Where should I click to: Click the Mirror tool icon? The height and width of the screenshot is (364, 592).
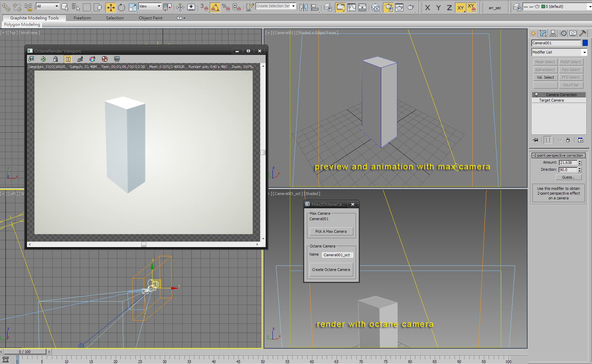click(x=303, y=7)
